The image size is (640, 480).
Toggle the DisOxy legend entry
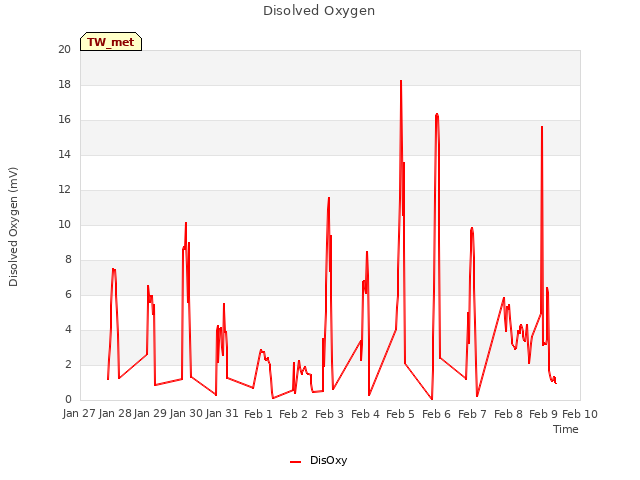coord(318,460)
